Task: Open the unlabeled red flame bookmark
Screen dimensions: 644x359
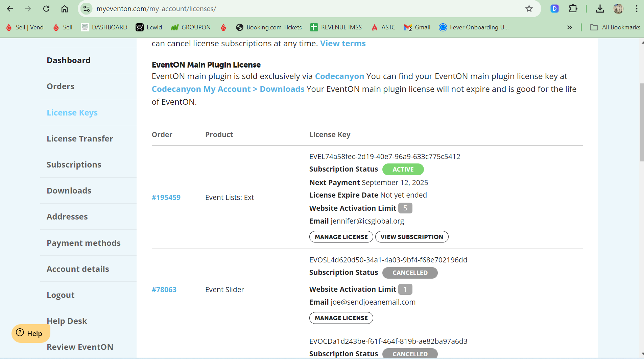Action: pyautogui.click(x=223, y=27)
